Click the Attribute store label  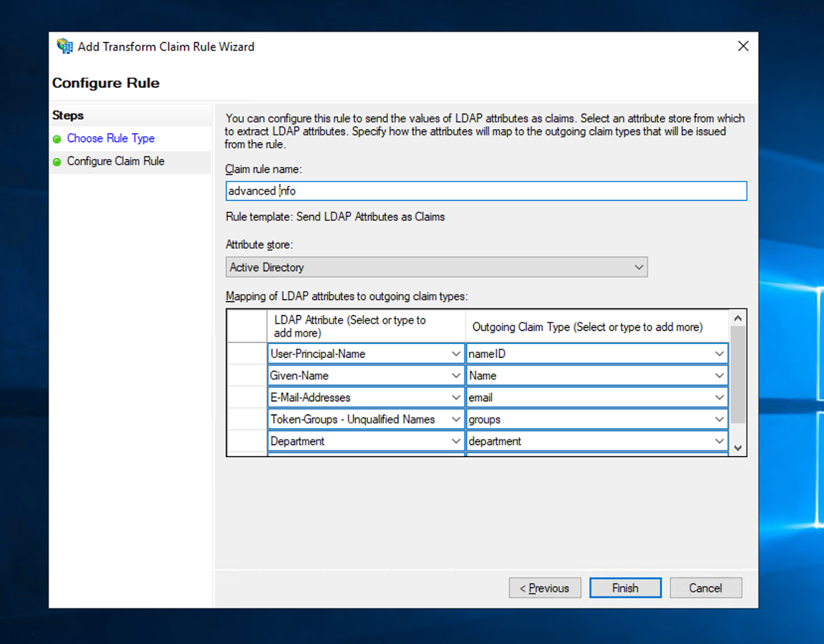259,245
